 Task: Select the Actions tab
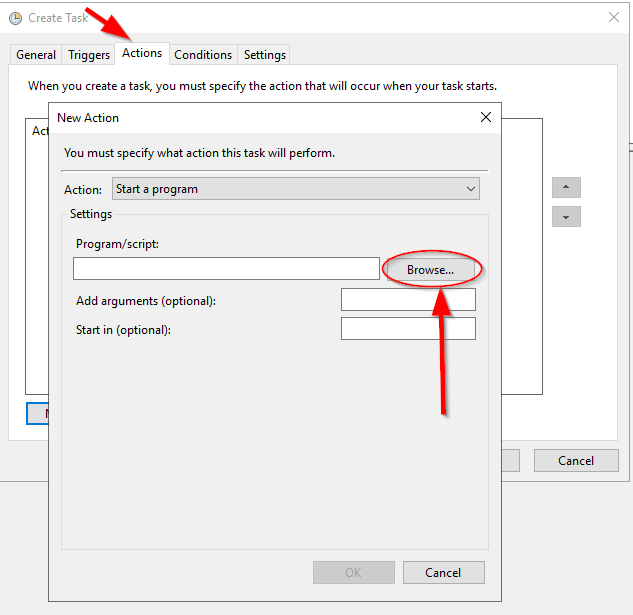point(142,54)
